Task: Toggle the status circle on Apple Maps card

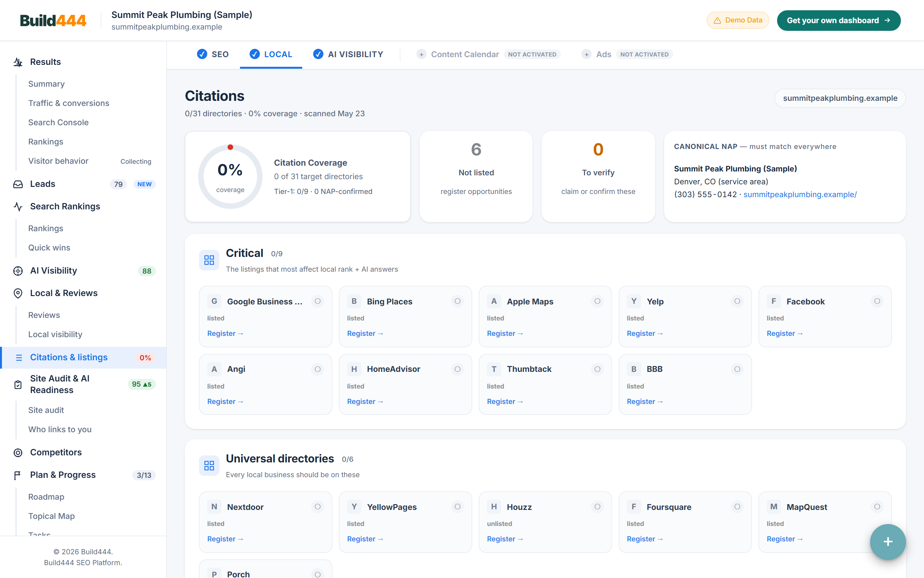Action: pyautogui.click(x=597, y=301)
